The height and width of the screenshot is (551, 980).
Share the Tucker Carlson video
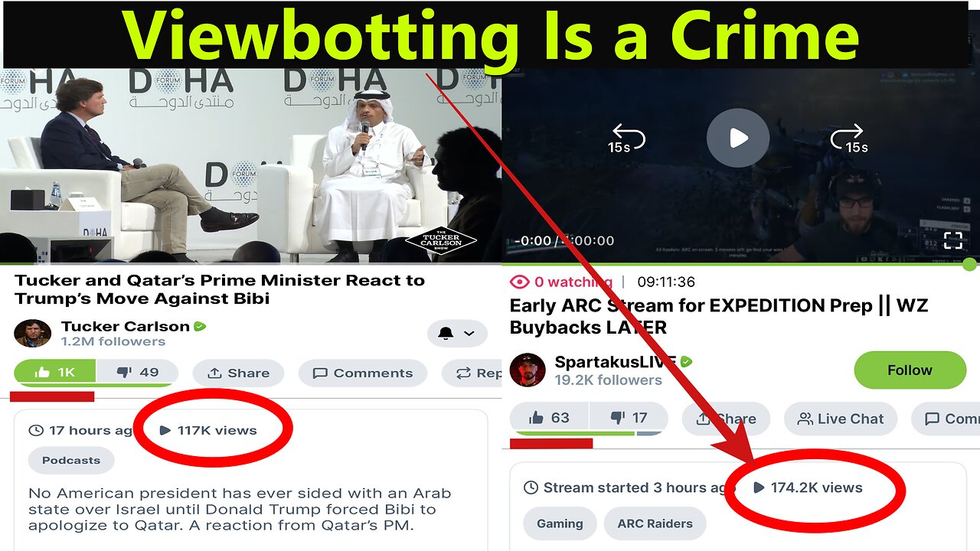(x=238, y=373)
